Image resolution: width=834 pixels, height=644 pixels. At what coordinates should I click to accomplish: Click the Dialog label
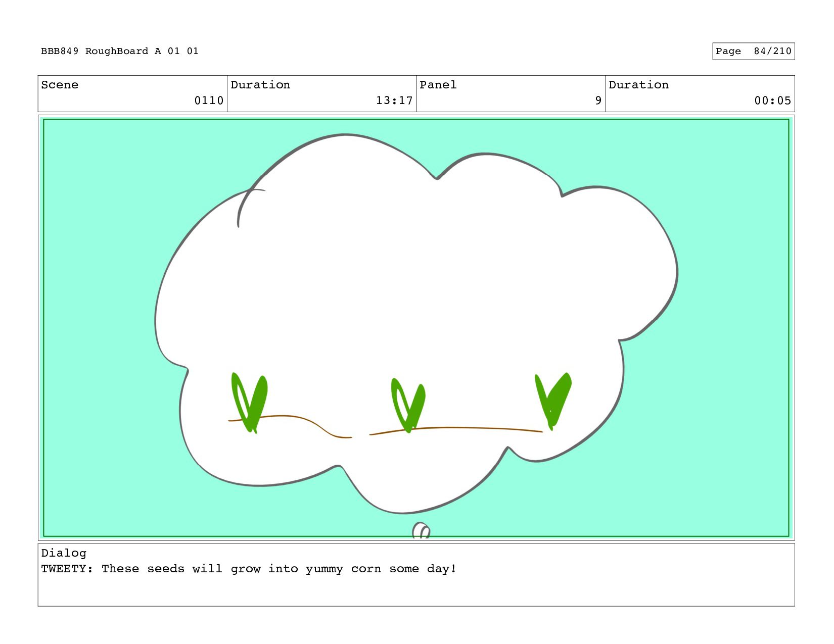pyautogui.click(x=64, y=553)
